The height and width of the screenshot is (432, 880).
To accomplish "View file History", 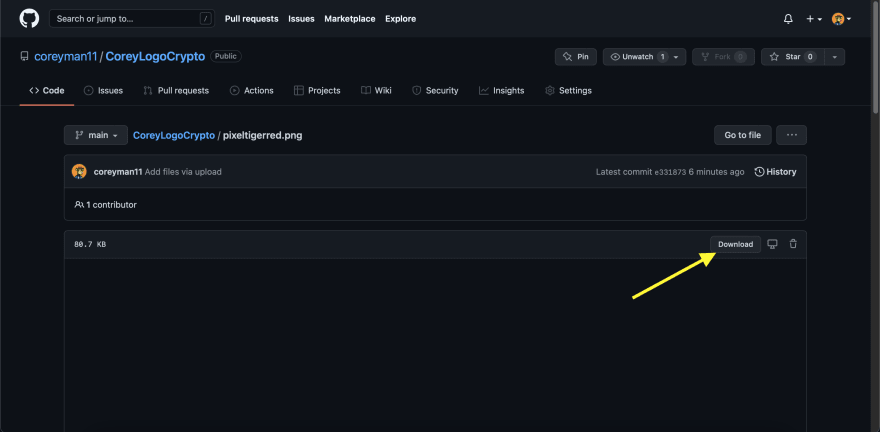I will point(776,172).
